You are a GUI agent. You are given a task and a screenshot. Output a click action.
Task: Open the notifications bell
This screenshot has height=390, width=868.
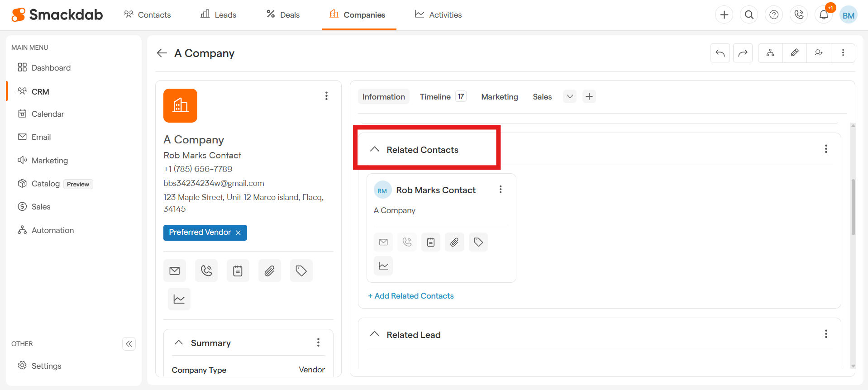tap(824, 15)
